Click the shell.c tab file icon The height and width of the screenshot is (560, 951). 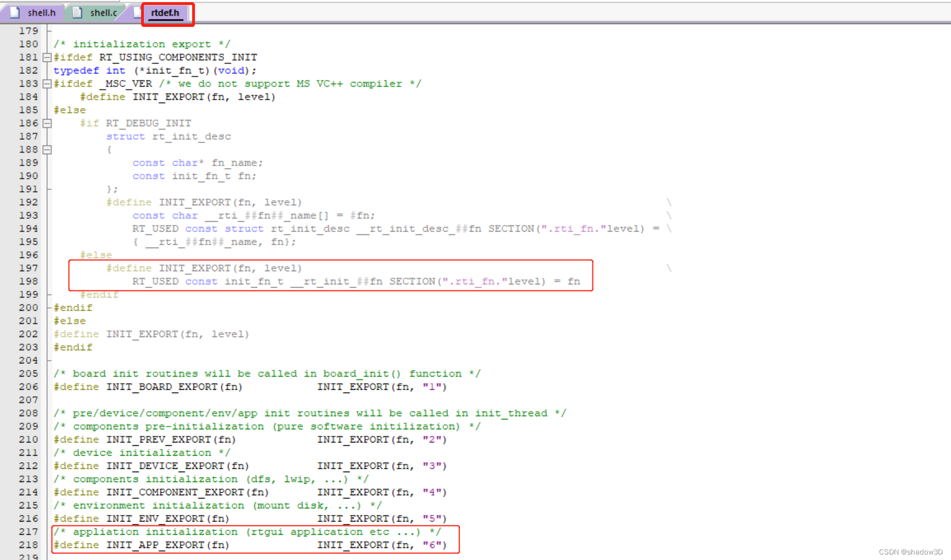click(77, 13)
